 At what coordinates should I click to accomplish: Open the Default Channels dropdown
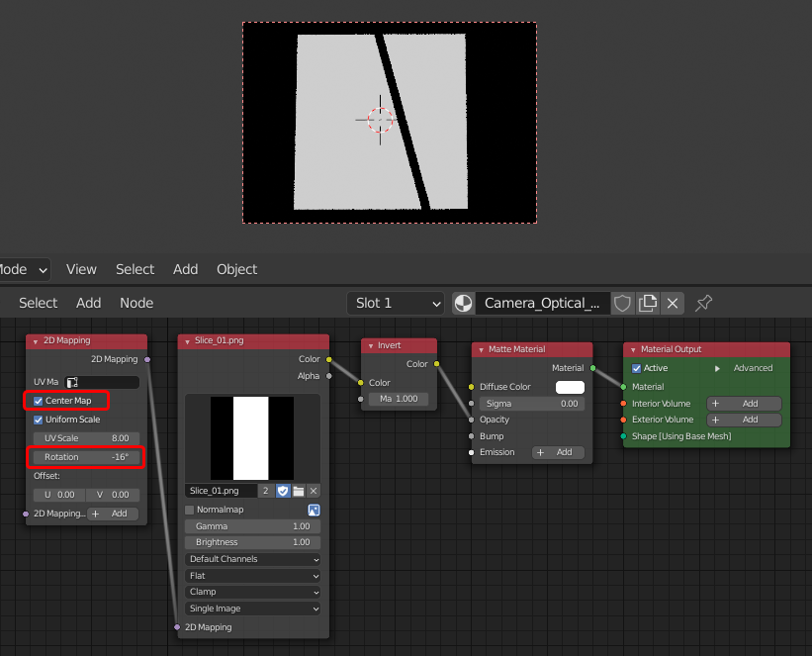point(253,559)
